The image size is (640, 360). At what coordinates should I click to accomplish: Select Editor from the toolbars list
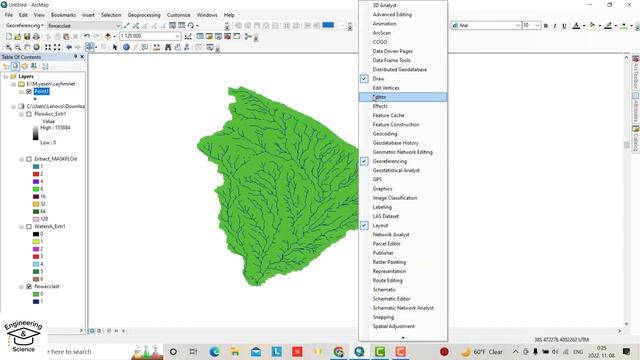point(403,97)
